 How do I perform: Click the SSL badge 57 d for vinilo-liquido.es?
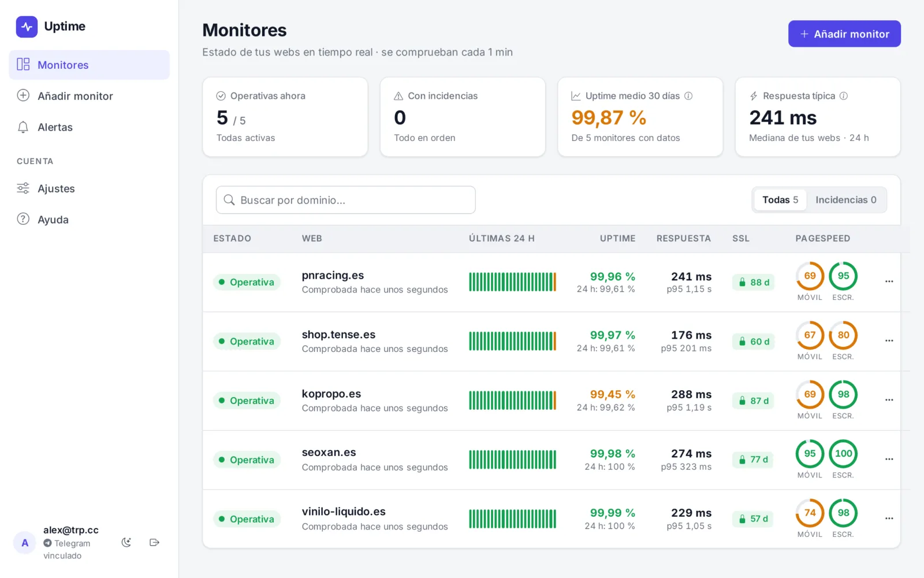coord(753,519)
